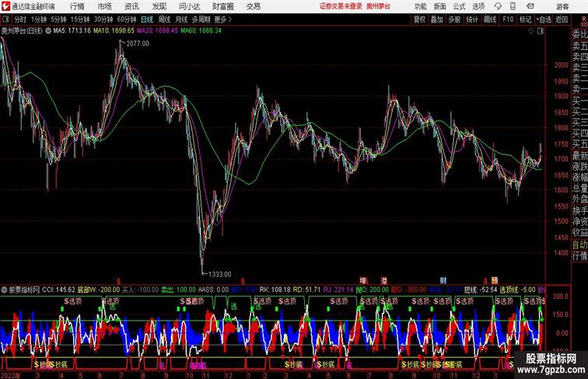Viewport: 588px width, 379px height.
Task: Click the 自动 label in the right sidebar
Action: [579, 244]
